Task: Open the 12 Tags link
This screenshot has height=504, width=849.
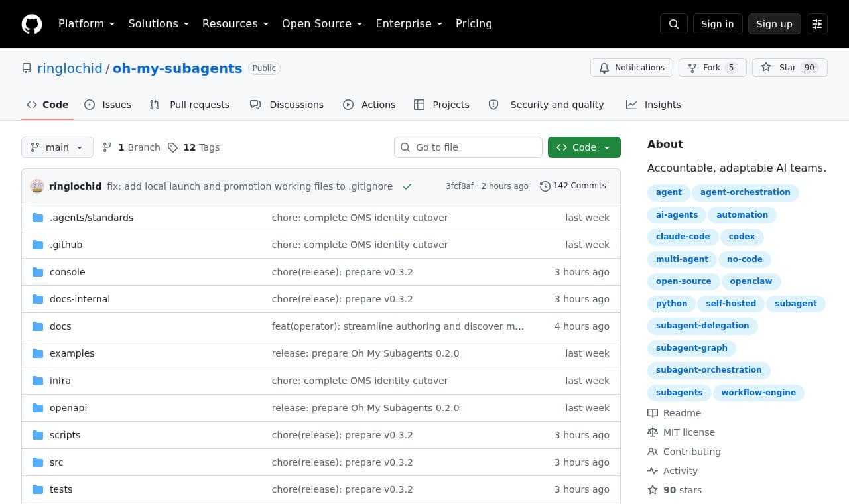Action: click(194, 147)
